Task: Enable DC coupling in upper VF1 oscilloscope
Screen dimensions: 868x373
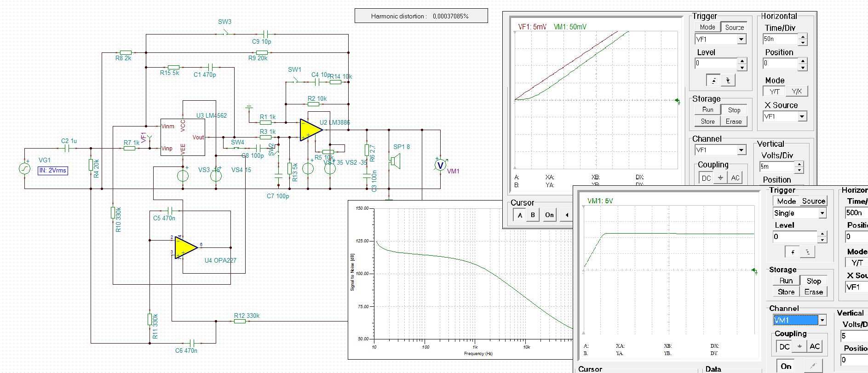Action: coord(706,178)
